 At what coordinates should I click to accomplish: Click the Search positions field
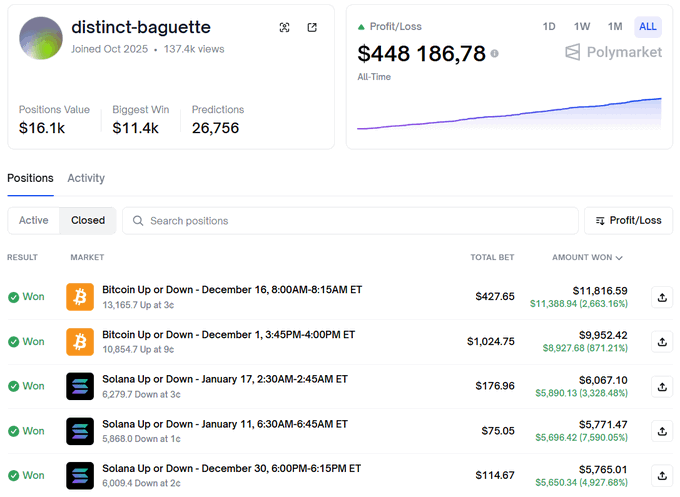(350, 220)
